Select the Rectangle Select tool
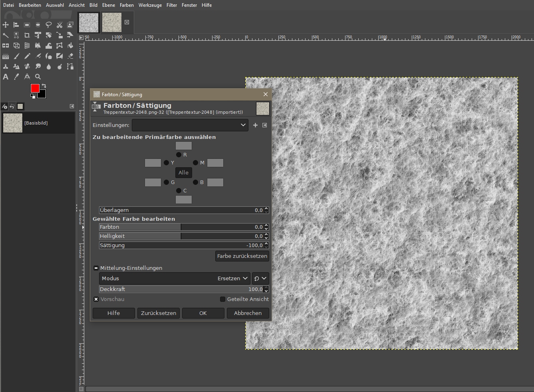534x392 pixels. [27, 25]
